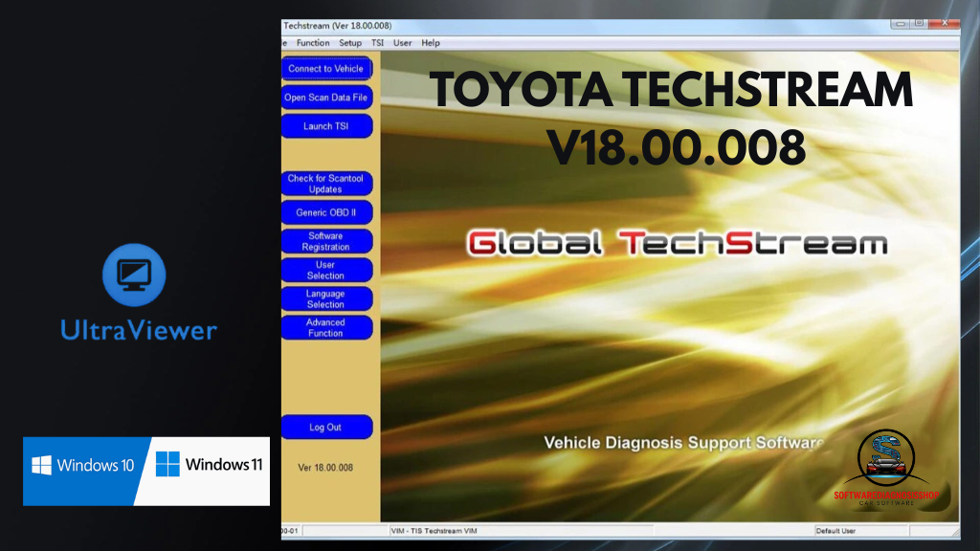Choose the Generic OBD II button

(326, 212)
